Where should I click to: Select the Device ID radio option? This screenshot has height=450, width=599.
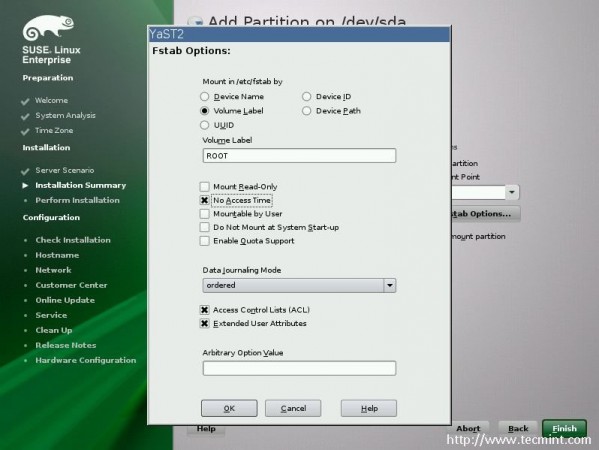(307, 97)
